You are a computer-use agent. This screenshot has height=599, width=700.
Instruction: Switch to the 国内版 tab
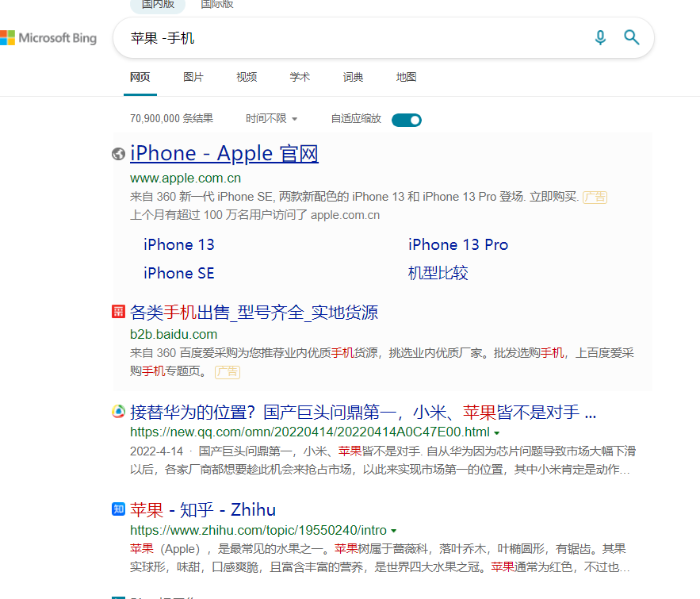[x=158, y=5]
